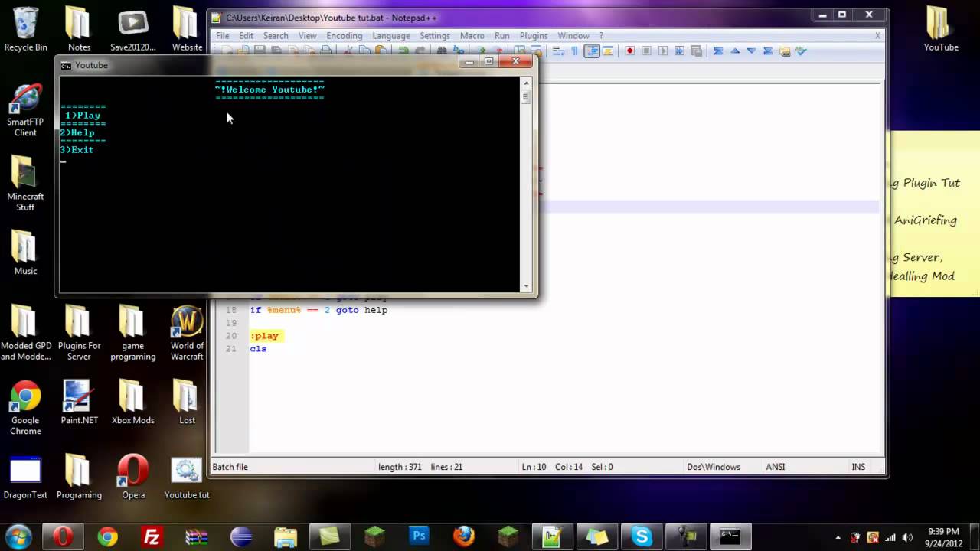Open the Window menu
This screenshot has height=551, width=980.
[x=573, y=36]
